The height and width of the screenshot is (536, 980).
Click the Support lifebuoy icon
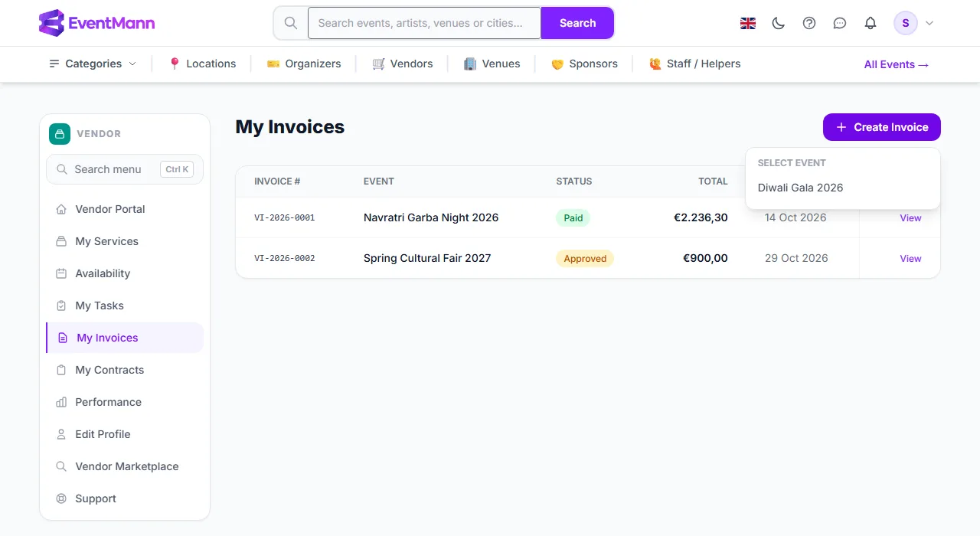tap(61, 498)
